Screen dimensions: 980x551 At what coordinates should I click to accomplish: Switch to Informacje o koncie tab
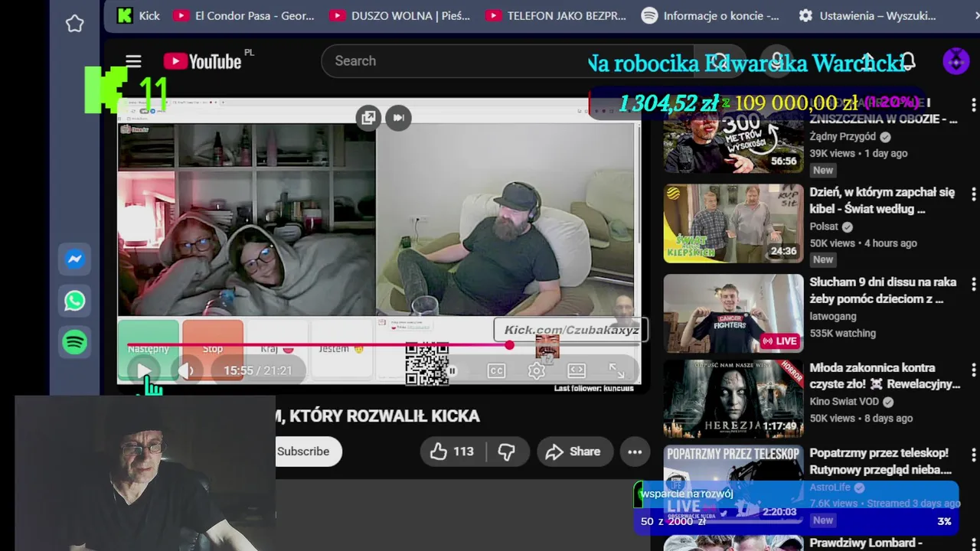[x=711, y=15]
